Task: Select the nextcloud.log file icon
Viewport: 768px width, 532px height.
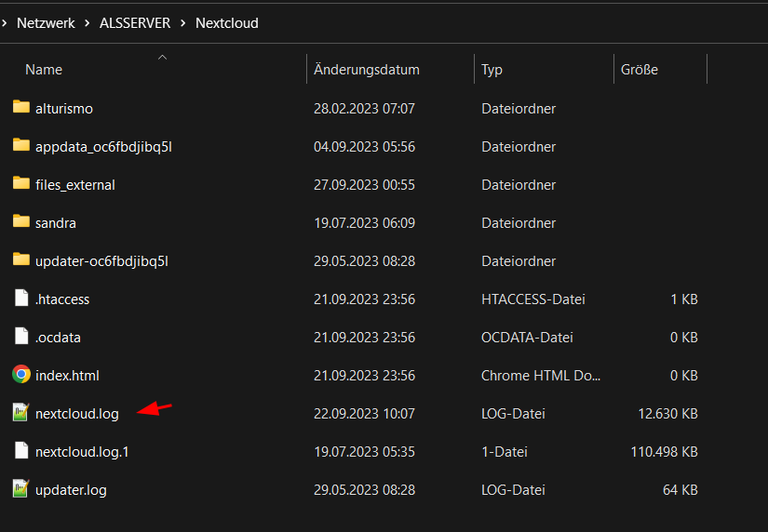Action: 20,413
